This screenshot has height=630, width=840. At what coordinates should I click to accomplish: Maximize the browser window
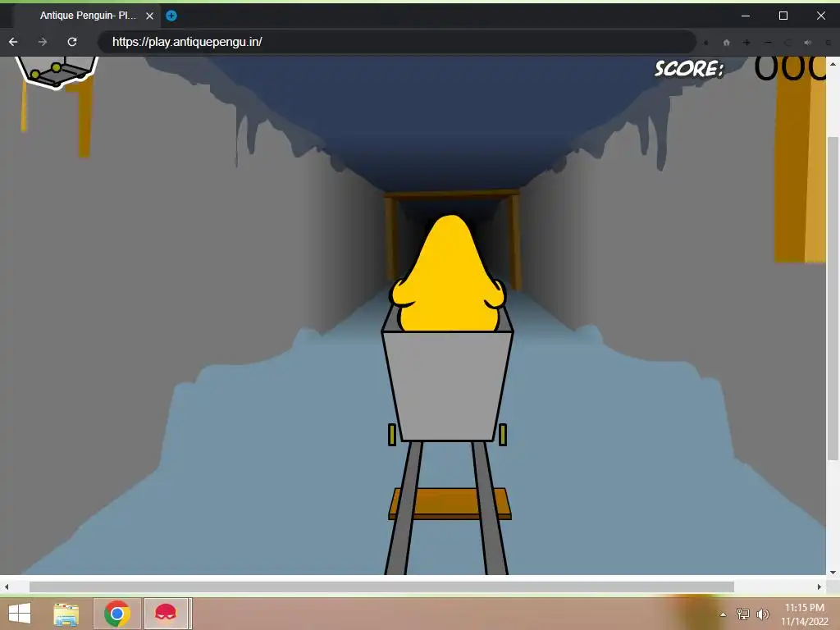(783, 16)
